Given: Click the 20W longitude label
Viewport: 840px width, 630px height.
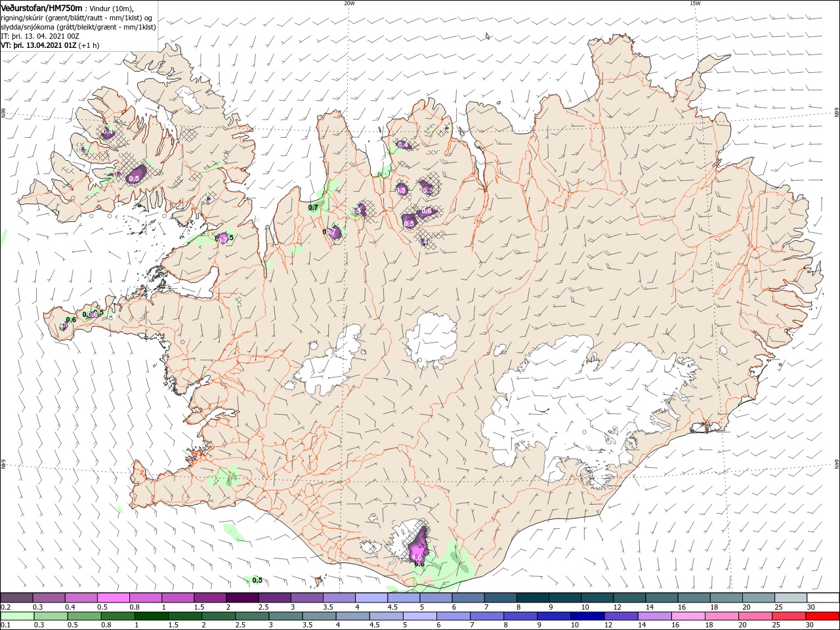Looking at the screenshot, I should coord(349,3).
